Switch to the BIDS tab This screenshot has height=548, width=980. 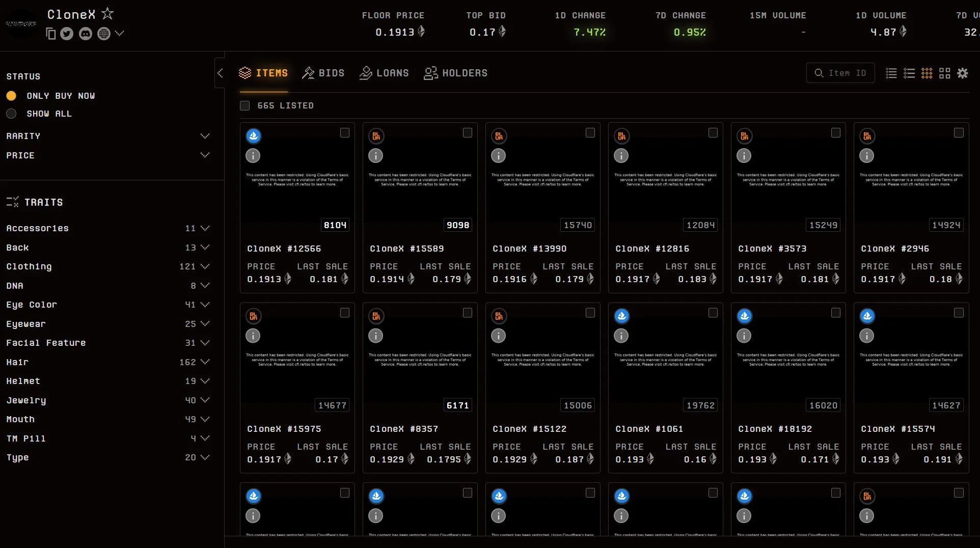(323, 73)
